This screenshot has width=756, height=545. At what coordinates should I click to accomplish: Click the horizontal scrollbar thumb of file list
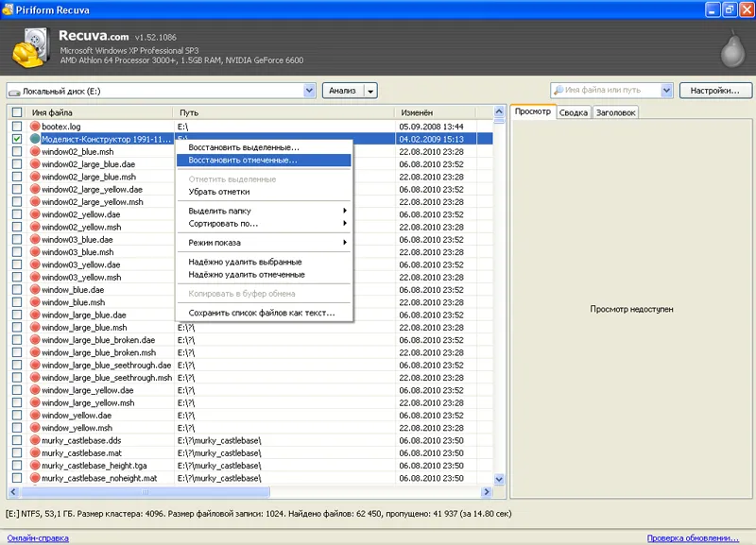[146, 492]
